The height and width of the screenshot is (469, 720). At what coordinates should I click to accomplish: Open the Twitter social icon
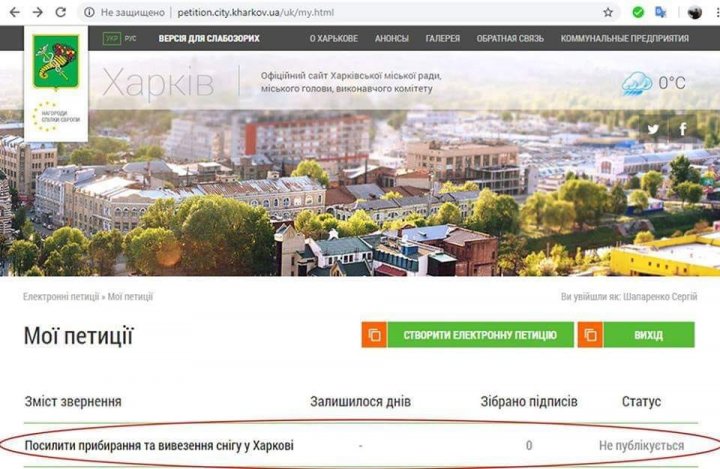[653, 129]
